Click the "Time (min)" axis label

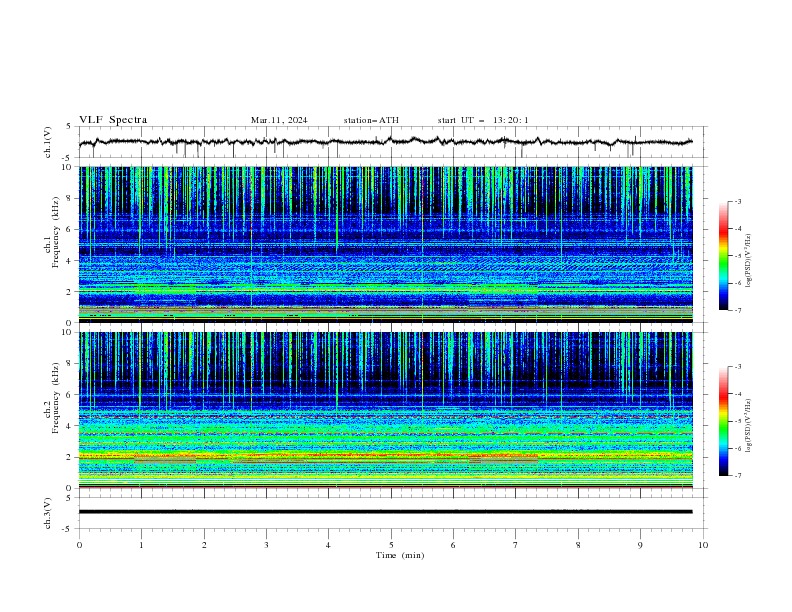coord(400,555)
